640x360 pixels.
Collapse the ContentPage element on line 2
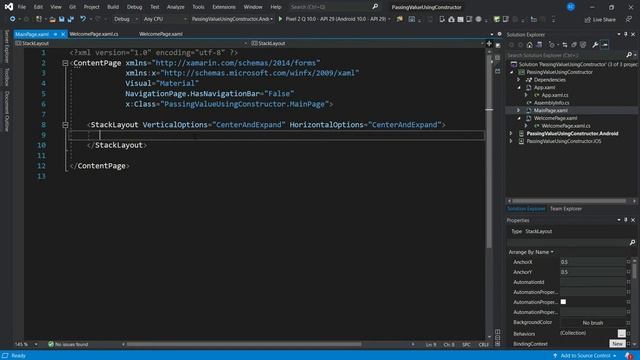click(65, 63)
